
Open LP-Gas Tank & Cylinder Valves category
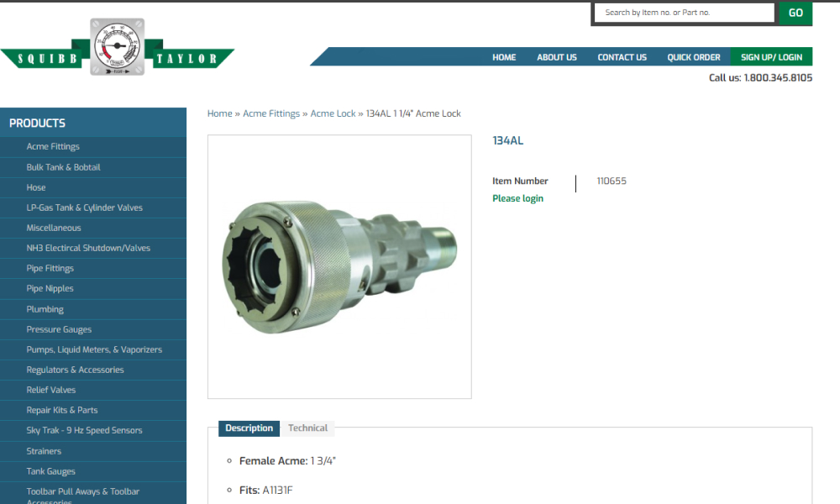point(84,207)
